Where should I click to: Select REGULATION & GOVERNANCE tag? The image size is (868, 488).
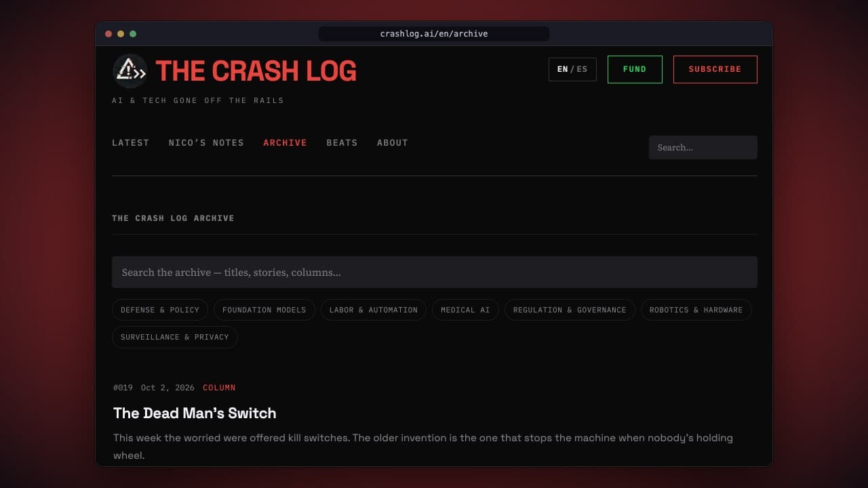570,310
